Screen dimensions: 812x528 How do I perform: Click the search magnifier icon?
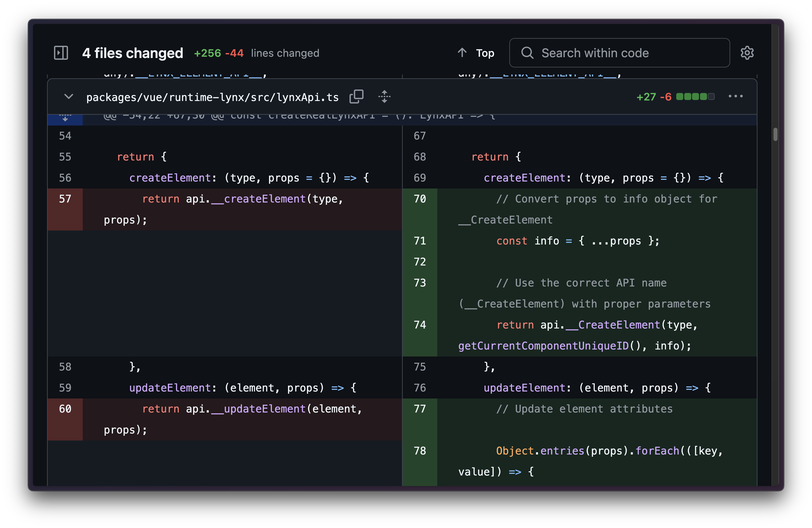[x=527, y=53]
